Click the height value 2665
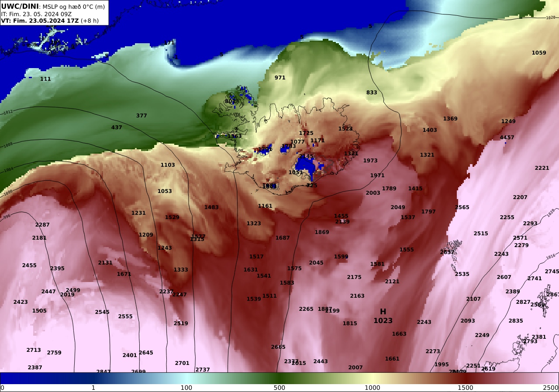 point(278,347)
